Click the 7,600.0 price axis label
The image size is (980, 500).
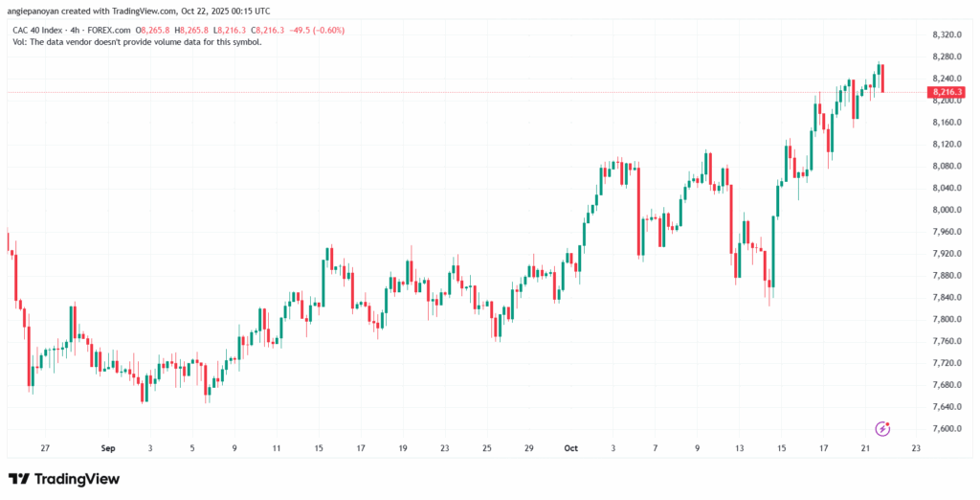(946, 429)
